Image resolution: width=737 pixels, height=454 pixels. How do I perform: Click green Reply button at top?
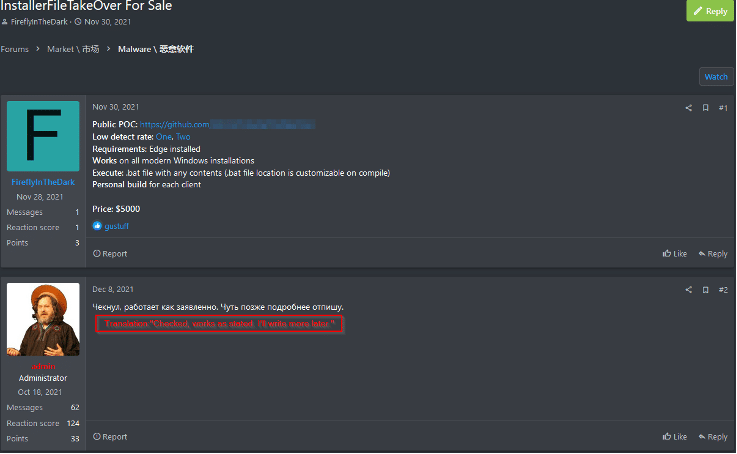tap(710, 11)
